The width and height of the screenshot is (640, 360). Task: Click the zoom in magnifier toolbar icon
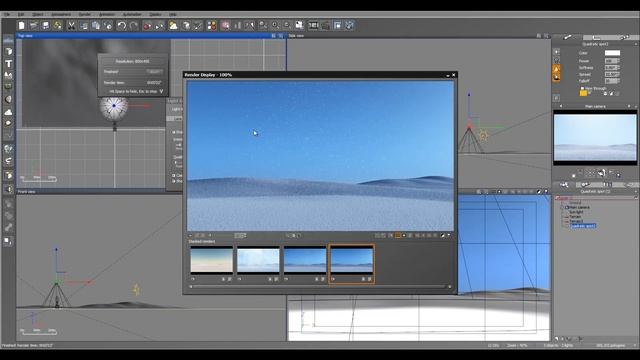(275, 26)
